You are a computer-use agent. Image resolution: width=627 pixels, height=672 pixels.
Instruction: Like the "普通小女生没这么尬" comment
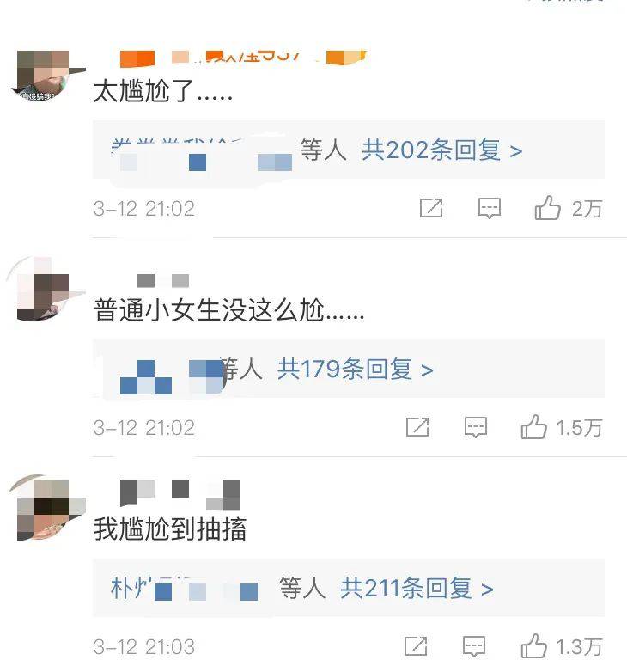(533, 427)
